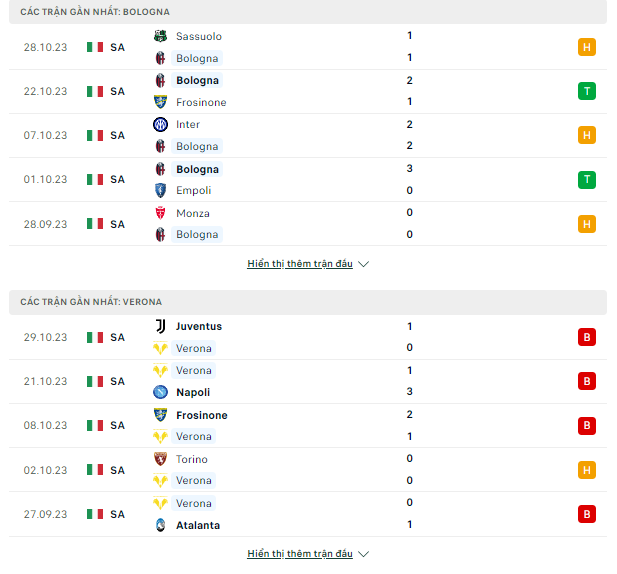This screenshot has width=617, height=574.
Task: Click the Frosinone crest in Bologna matches
Action: 160,102
